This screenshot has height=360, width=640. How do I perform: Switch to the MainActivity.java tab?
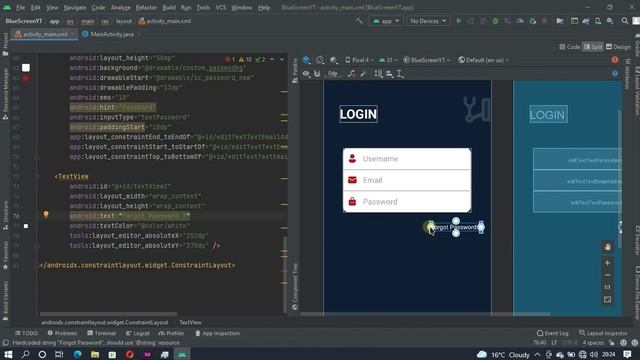coord(112,34)
